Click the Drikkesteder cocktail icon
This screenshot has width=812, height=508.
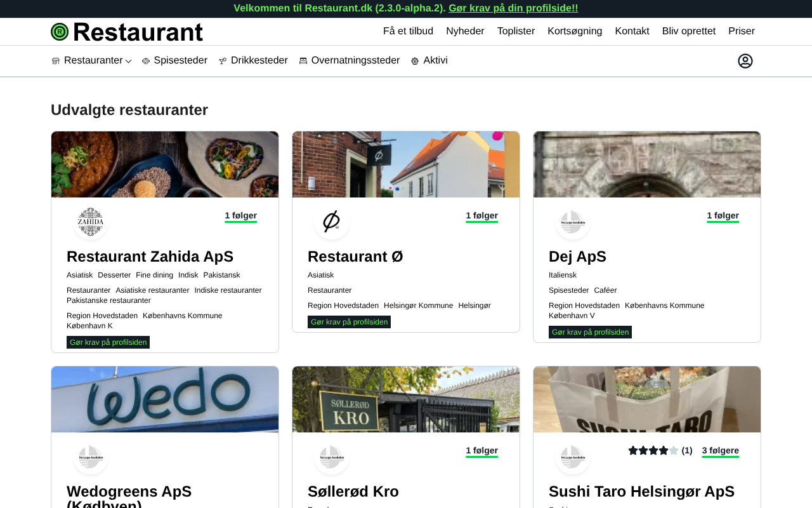point(223,61)
